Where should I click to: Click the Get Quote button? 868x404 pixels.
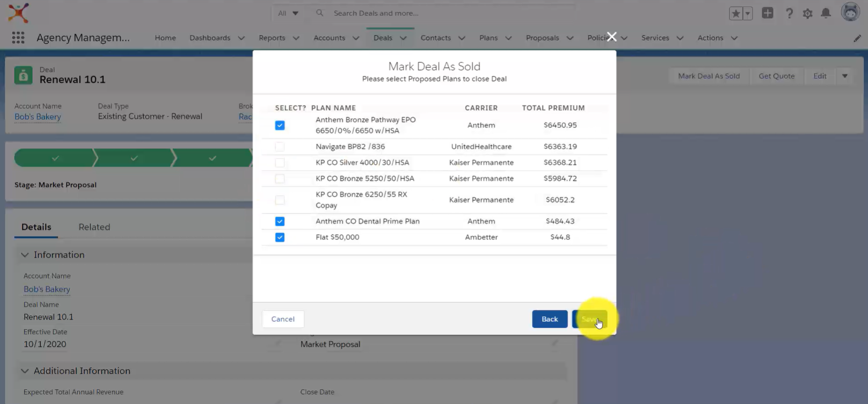[x=776, y=76]
